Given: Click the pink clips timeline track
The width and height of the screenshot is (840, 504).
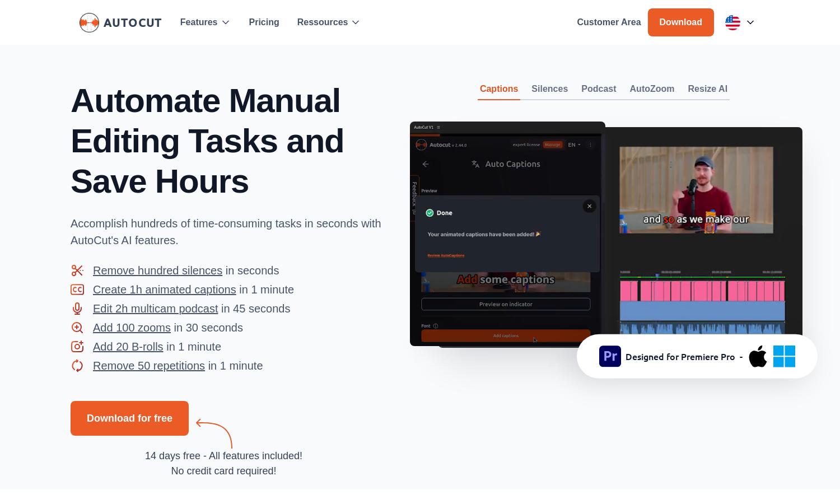Looking at the screenshot, I should [702, 291].
